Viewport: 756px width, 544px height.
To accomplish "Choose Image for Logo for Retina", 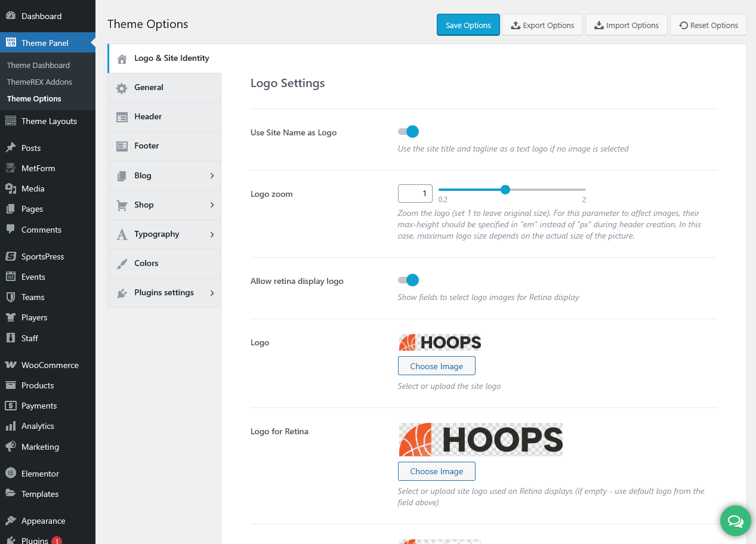I will [436, 471].
